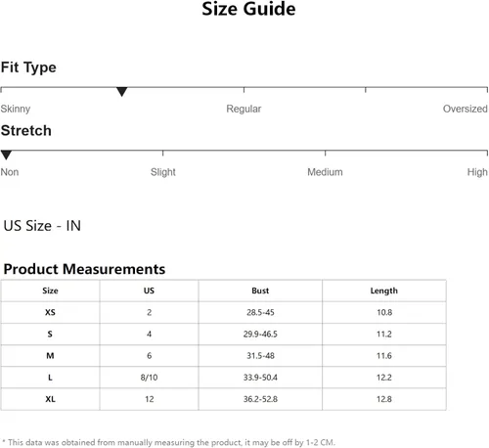
Task: Select the Regular fit label
Action: click(244, 109)
